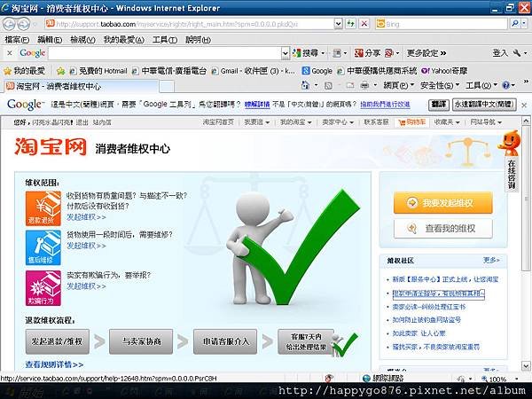Image resolution: width=532 pixels, height=399 pixels.
Task: Open the 工具(T) menu
Action: click(165, 40)
